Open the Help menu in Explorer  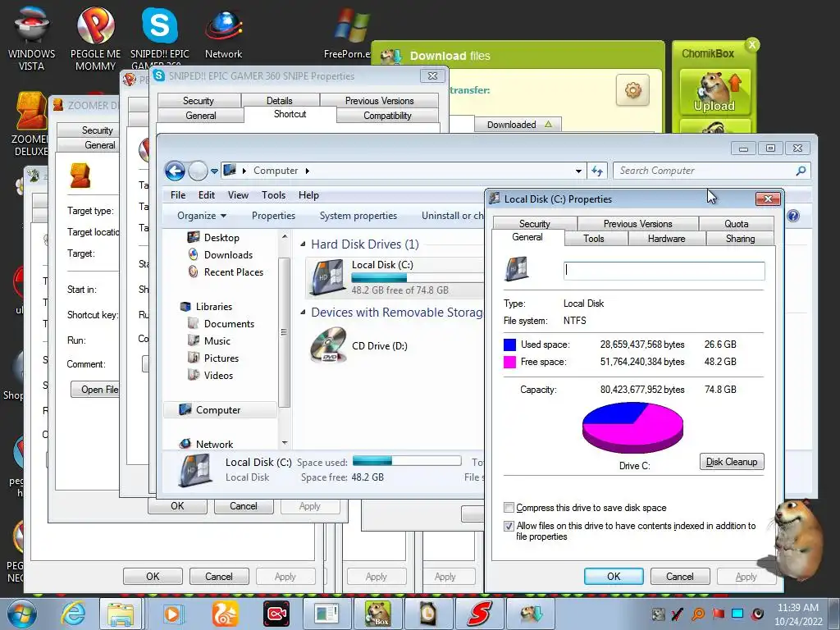tap(308, 195)
